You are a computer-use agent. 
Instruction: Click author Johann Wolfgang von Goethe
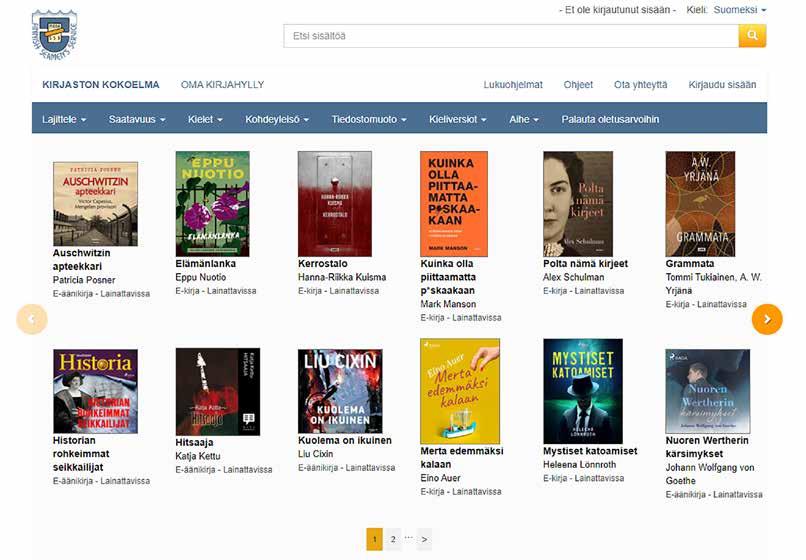pos(710,474)
